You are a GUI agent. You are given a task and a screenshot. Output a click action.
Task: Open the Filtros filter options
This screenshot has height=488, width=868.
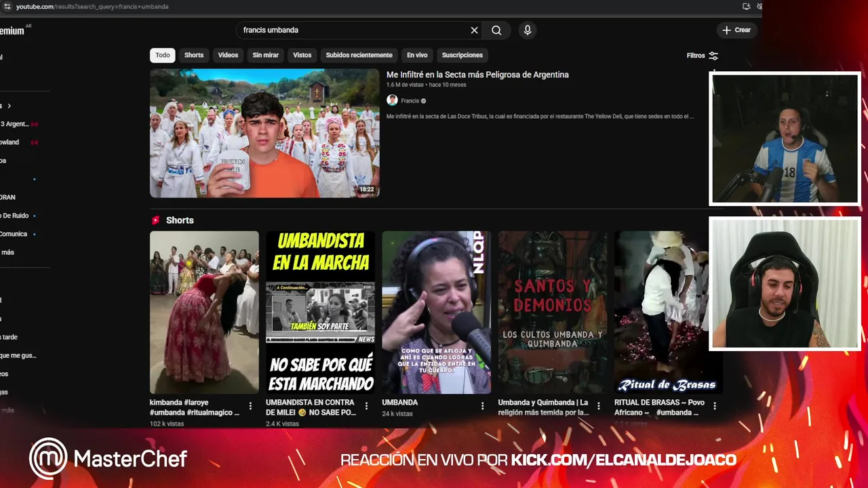tap(703, 56)
